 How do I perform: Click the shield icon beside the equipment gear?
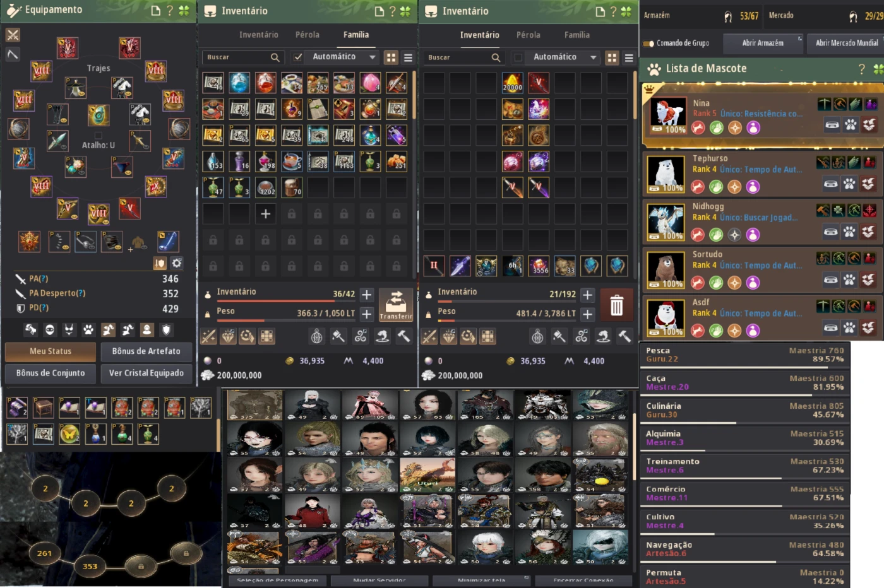tap(160, 263)
